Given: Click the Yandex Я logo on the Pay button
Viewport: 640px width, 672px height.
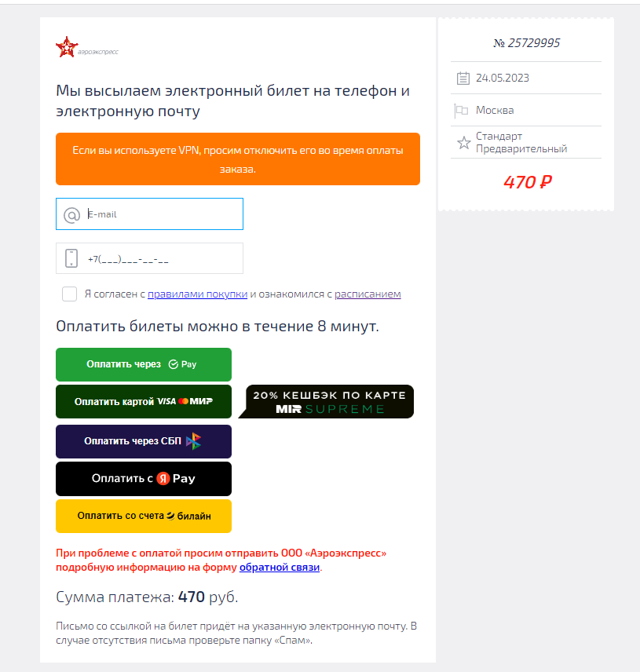Looking at the screenshot, I should point(163,478).
